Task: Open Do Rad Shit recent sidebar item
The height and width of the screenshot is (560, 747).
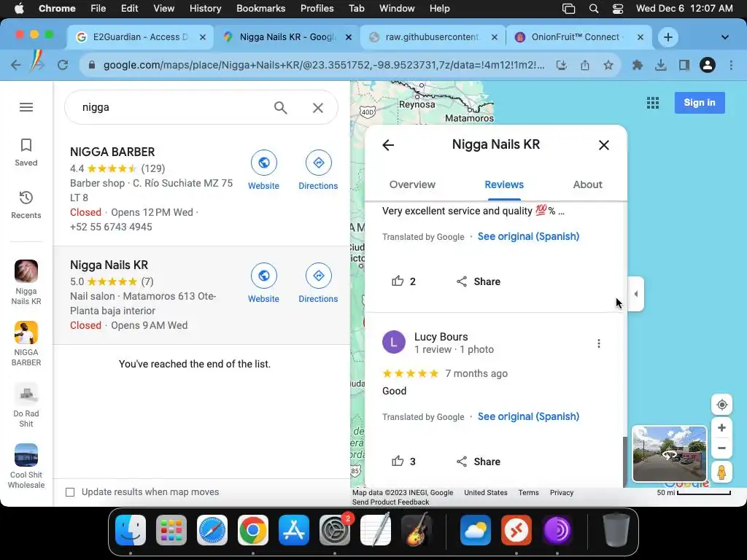Action: coord(26,405)
